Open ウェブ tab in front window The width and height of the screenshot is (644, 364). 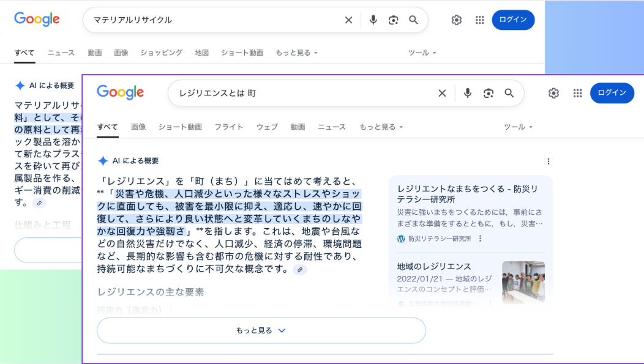click(x=267, y=127)
